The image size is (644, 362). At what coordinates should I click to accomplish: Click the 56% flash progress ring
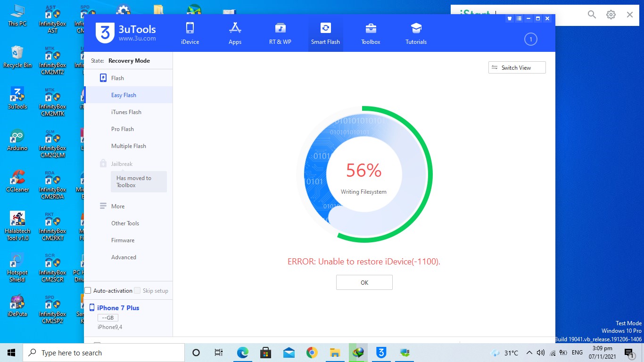(x=363, y=174)
